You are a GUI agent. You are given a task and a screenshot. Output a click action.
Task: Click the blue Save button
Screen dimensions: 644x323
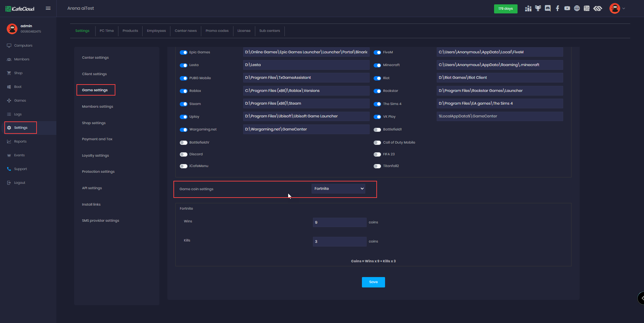pos(373,282)
